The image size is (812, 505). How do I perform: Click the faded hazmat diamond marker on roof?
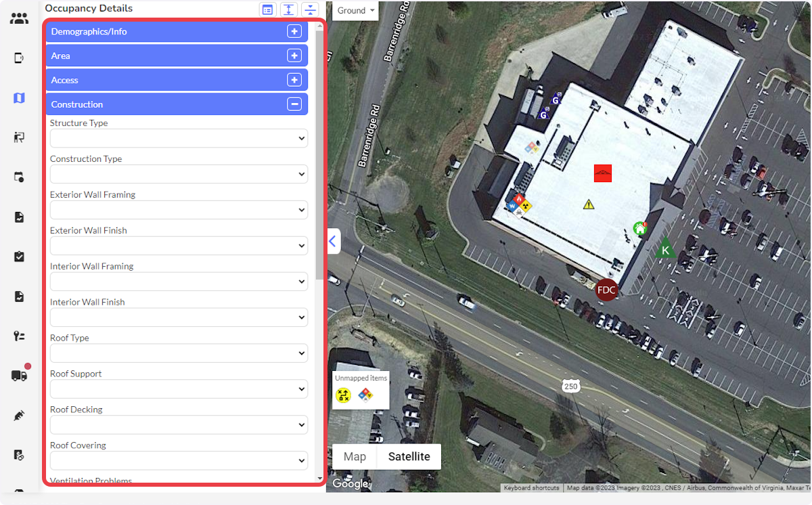(531, 147)
